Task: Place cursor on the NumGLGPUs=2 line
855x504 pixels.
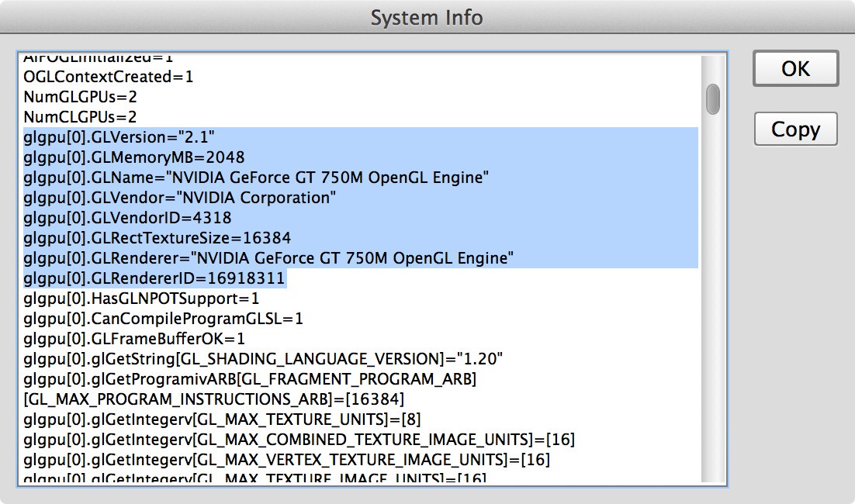Action: click(80, 97)
